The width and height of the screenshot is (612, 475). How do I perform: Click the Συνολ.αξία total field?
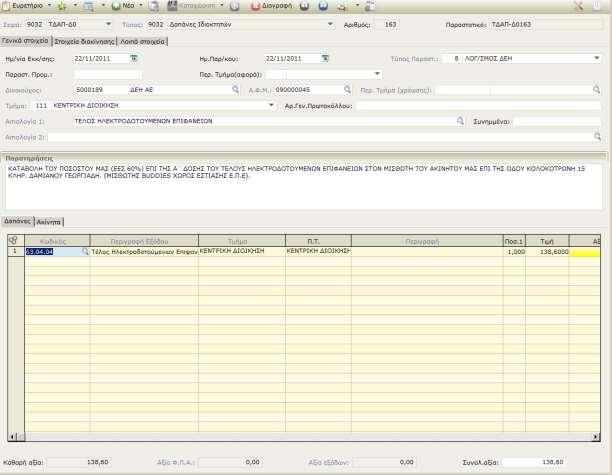(534, 463)
